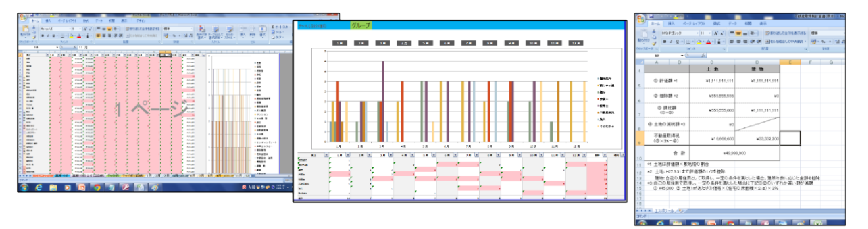Click the font color 'A' icon in the left Excel window
Viewport: 868px width, 229px height.
coord(79,36)
